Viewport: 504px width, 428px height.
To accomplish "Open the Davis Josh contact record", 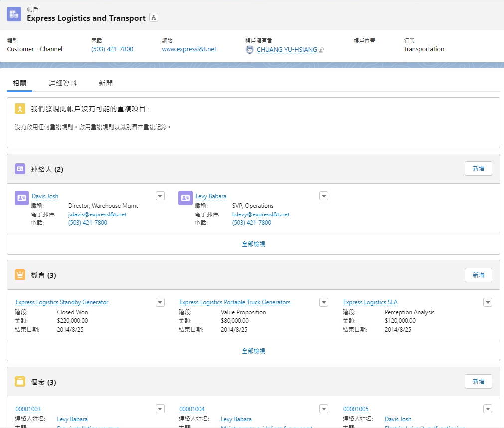I will point(45,196).
